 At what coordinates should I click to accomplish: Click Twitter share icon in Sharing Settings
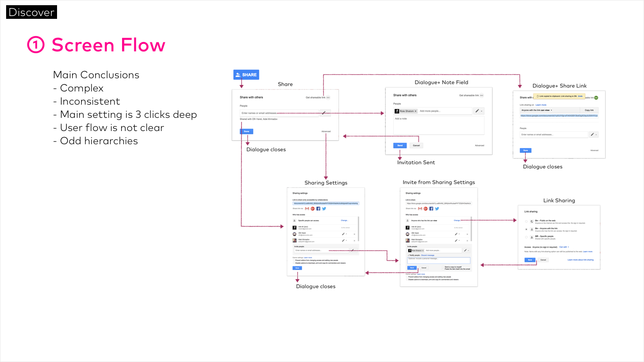point(324,209)
